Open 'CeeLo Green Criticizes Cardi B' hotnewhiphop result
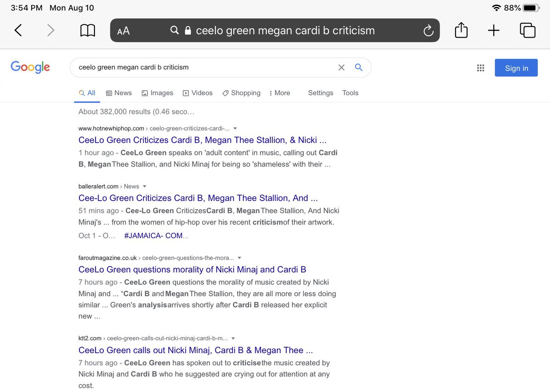 click(x=203, y=140)
